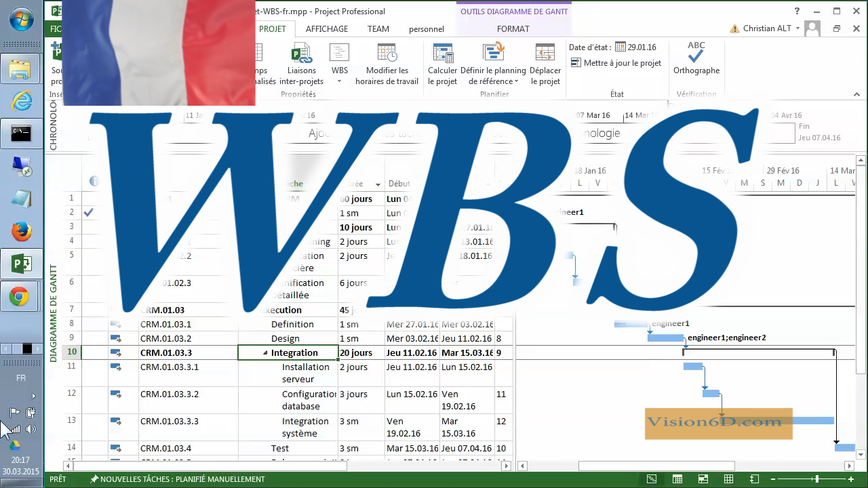
Task: Click the Gantt chart scroll right arrow
Action: pos(850,466)
